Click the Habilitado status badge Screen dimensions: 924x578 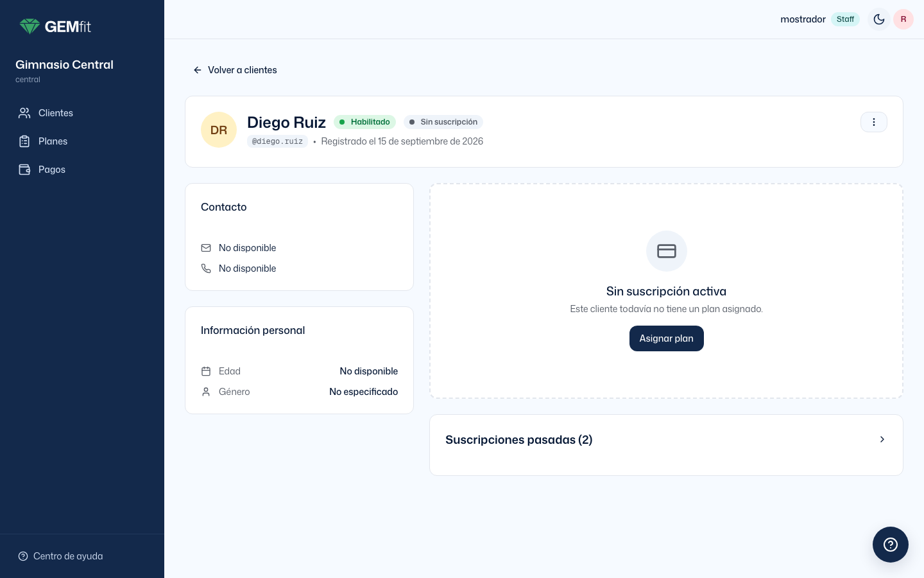365,122
